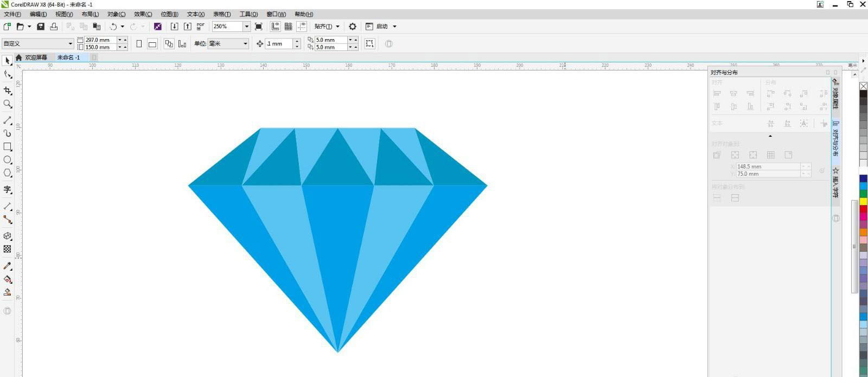Select the Parallel Dimension tool

coord(8,206)
